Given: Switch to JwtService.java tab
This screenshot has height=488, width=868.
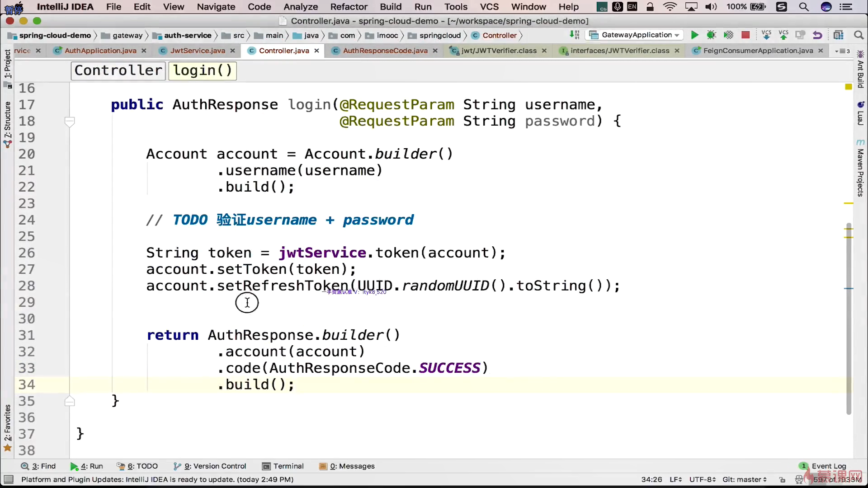Looking at the screenshot, I should [197, 51].
